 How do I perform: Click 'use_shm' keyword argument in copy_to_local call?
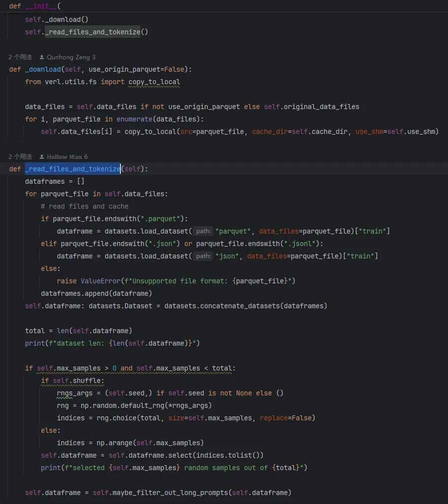369,132
